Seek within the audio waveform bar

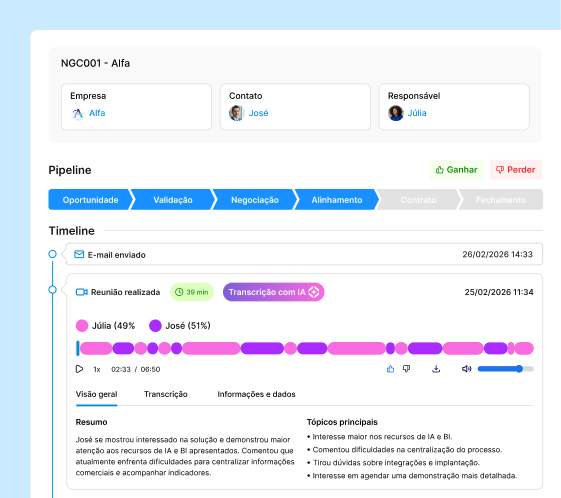click(305, 348)
